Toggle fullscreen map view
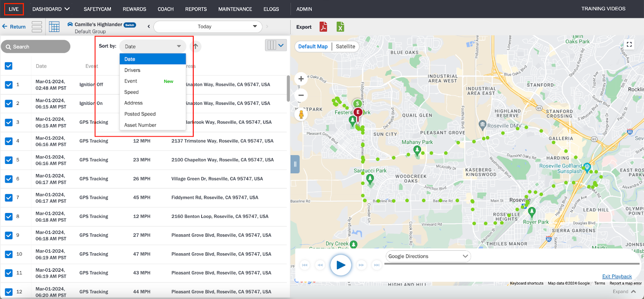This screenshot has height=299, width=644. coord(629,44)
